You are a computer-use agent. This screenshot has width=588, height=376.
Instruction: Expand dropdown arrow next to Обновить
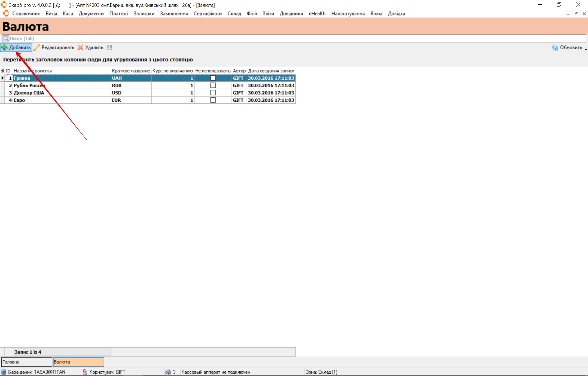tap(586, 50)
